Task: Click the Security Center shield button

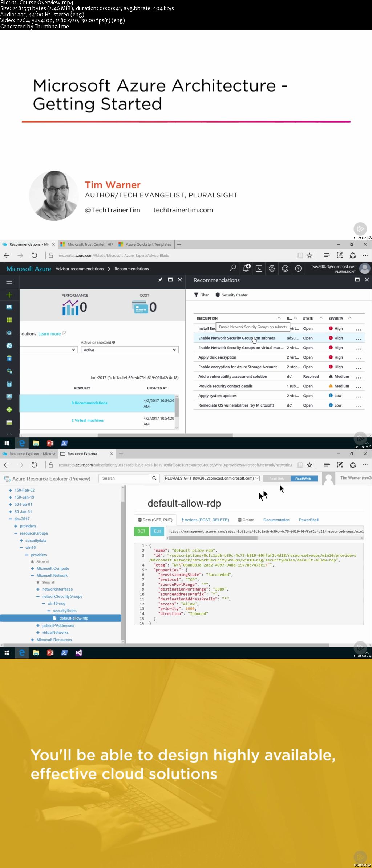Action: [231, 295]
